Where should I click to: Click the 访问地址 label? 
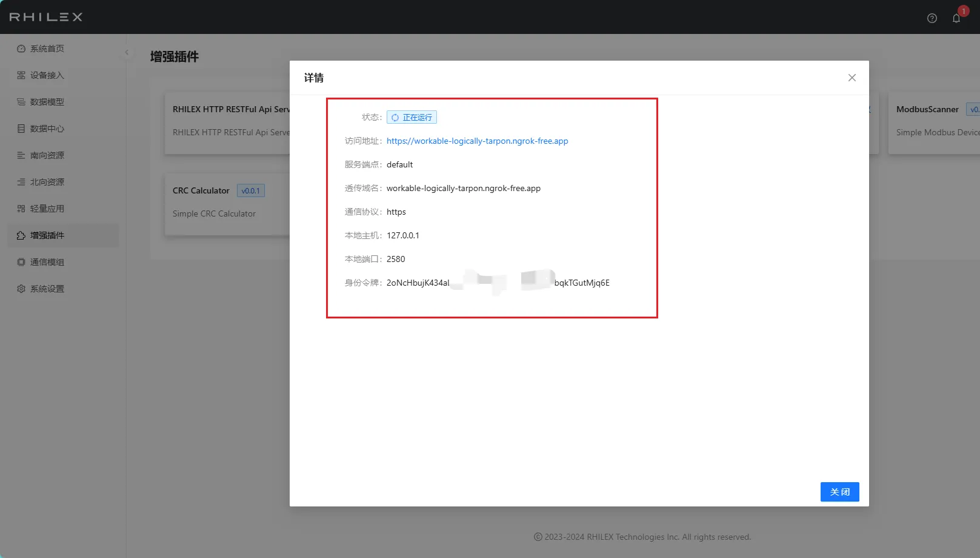point(364,141)
